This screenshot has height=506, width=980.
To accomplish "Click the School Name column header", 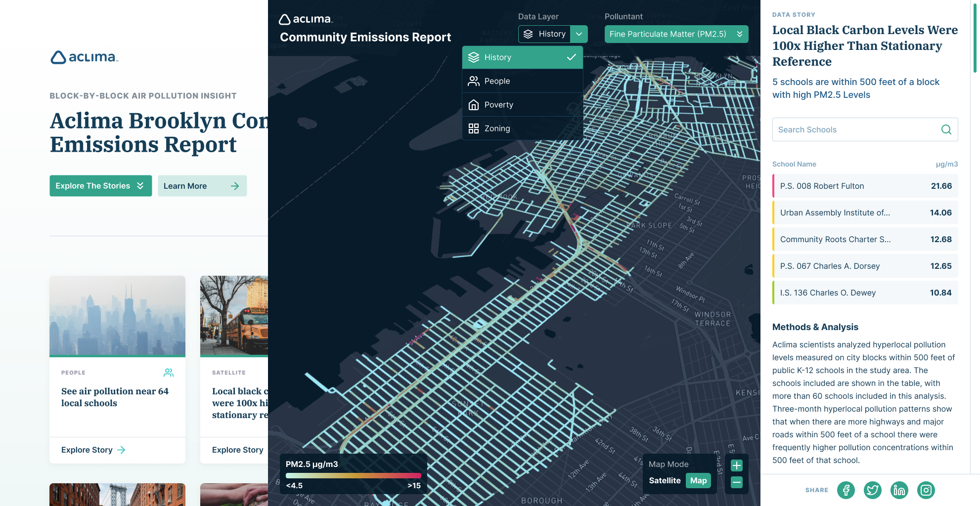I will pos(794,164).
